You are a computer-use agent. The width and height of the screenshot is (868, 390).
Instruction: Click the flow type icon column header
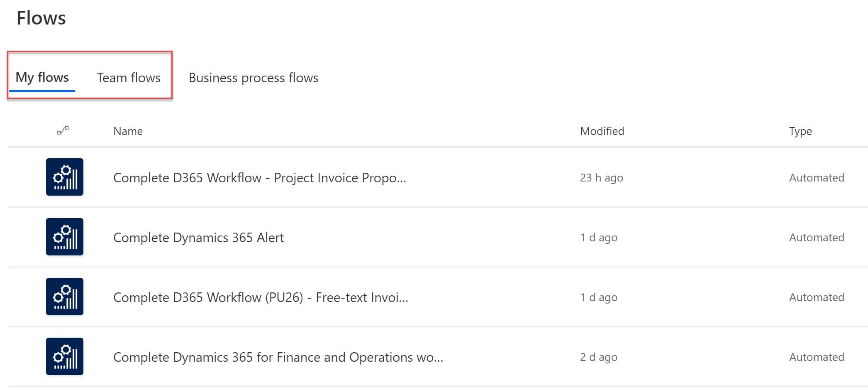63,131
